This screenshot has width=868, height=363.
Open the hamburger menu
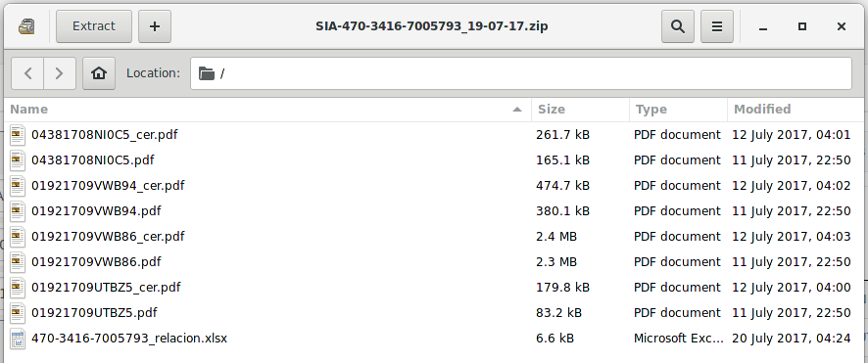coord(717,26)
